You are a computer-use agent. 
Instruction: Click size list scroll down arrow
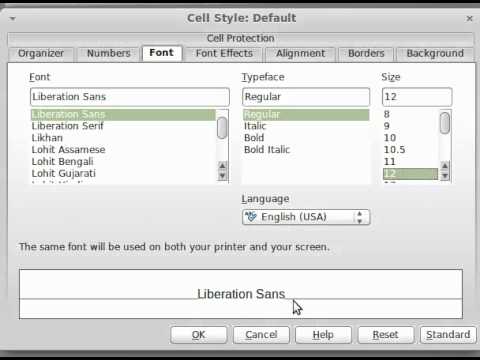coord(445,176)
